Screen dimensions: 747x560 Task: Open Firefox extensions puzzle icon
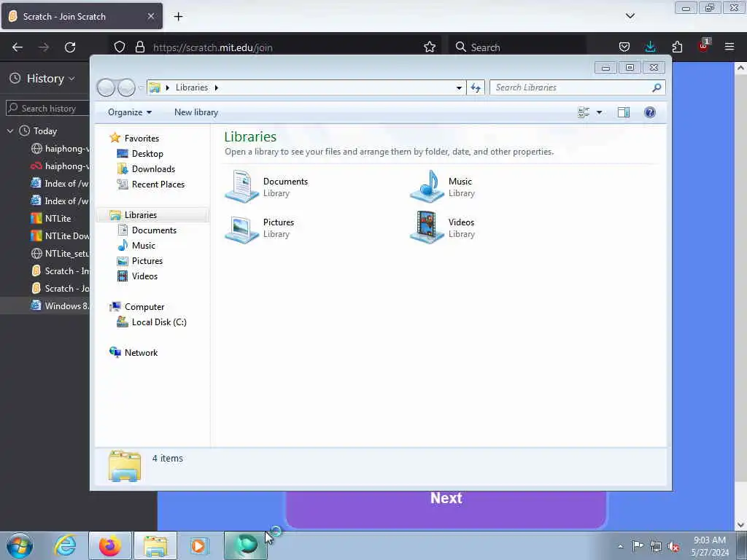pyautogui.click(x=677, y=47)
